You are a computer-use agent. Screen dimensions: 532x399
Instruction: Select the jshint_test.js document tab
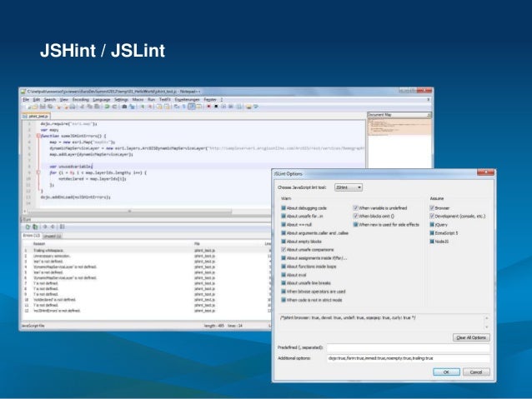click(36, 117)
